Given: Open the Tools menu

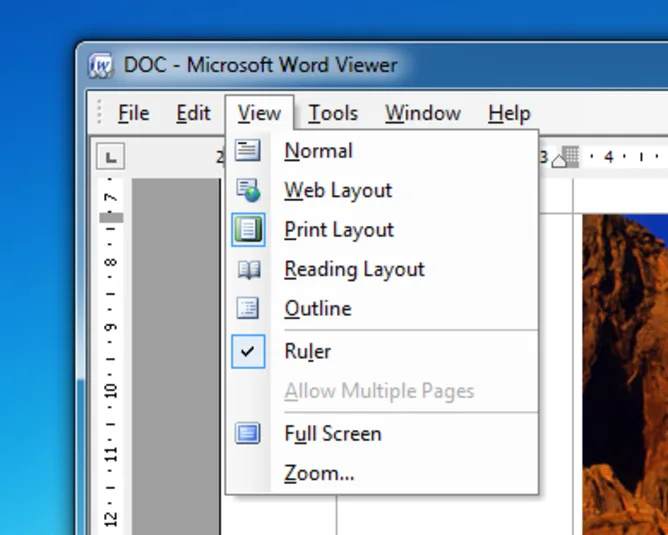Looking at the screenshot, I should coord(333,113).
